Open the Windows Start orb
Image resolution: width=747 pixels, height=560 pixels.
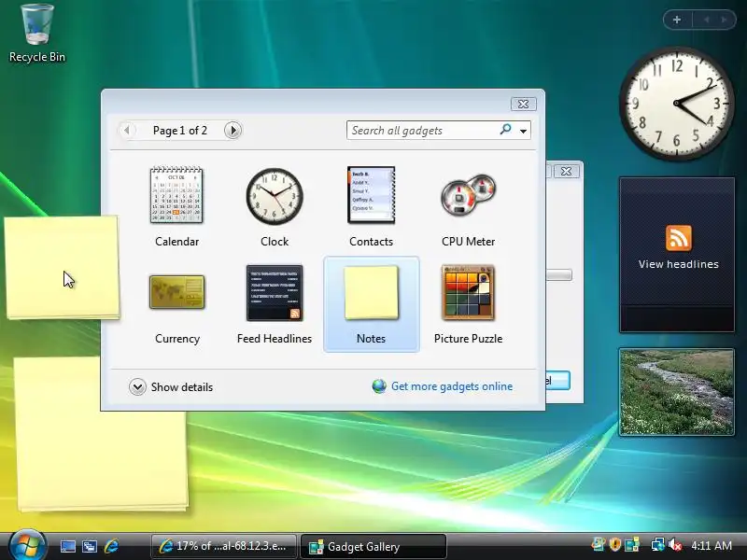click(x=27, y=545)
